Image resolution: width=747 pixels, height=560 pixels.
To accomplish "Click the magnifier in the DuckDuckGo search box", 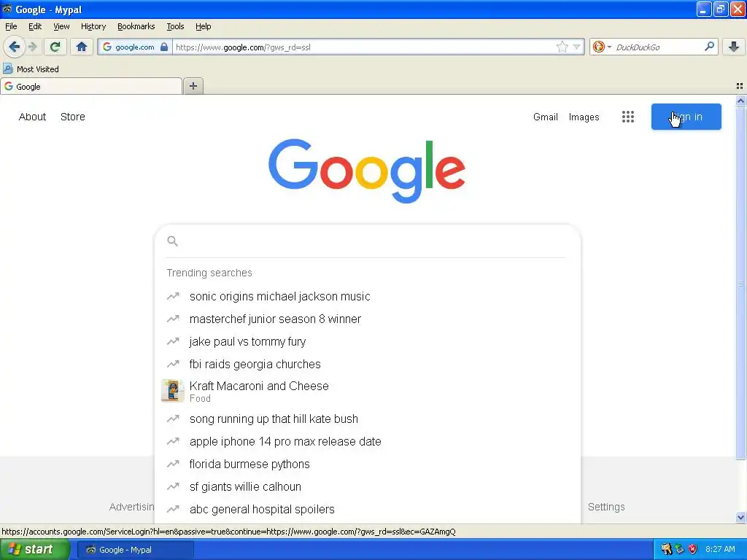I will (x=709, y=47).
